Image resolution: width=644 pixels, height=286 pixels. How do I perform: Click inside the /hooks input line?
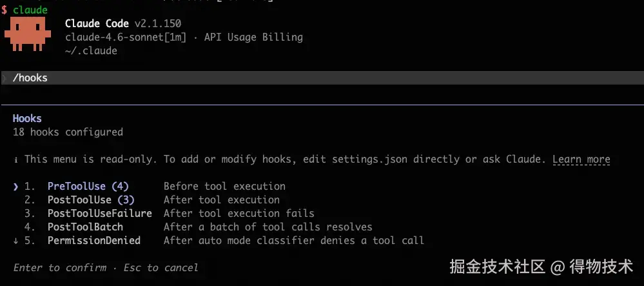coord(322,77)
